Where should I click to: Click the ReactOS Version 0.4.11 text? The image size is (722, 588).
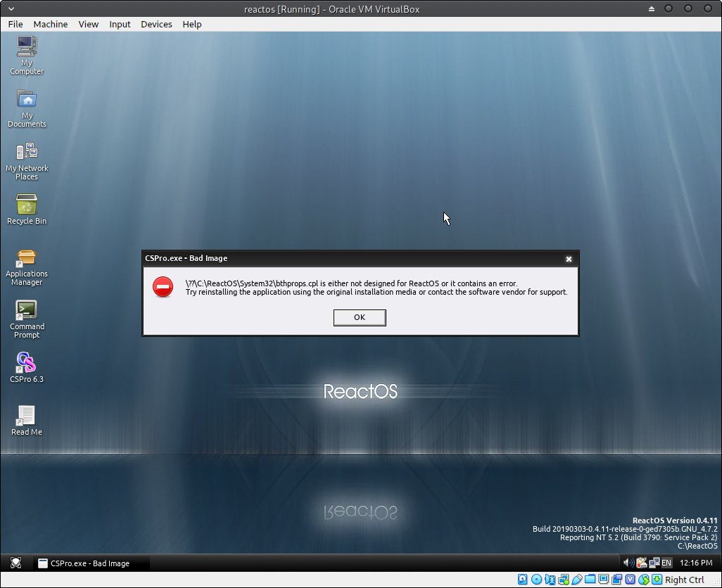pyautogui.click(x=675, y=520)
